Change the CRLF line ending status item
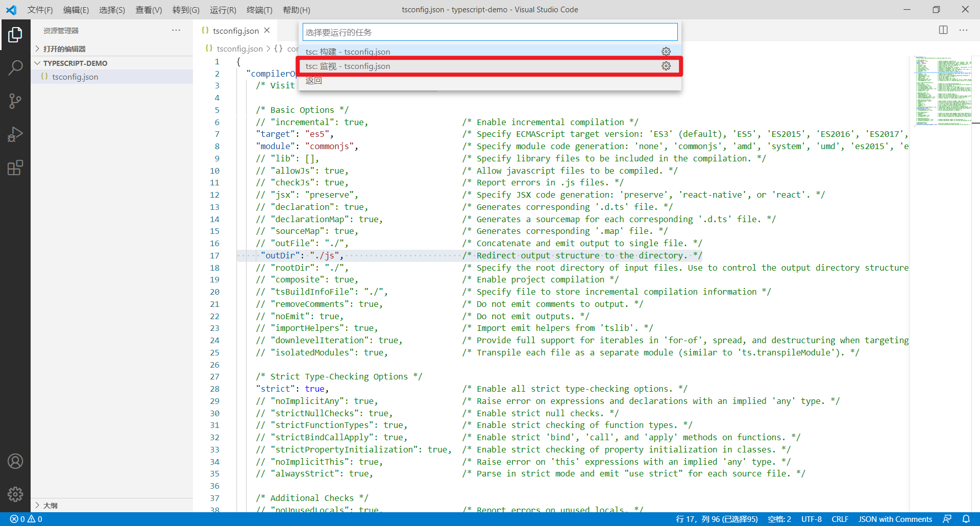 pos(840,519)
